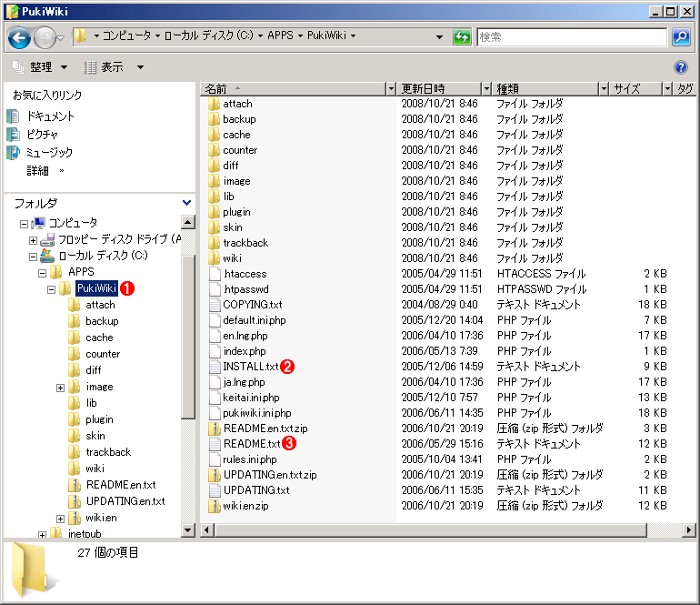The height and width of the screenshot is (605, 700).
Task: Click the search magnifier icon
Action: pyautogui.click(x=681, y=37)
